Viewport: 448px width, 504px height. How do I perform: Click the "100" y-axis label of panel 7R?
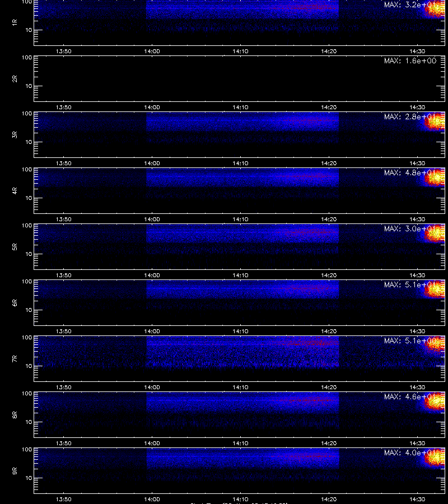click(x=27, y=338)
